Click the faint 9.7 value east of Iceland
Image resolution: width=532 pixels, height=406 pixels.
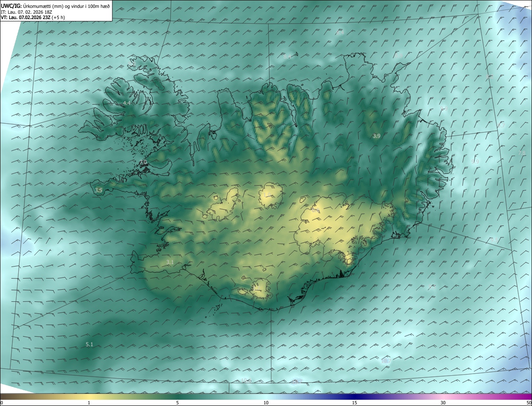pos(501,125)
